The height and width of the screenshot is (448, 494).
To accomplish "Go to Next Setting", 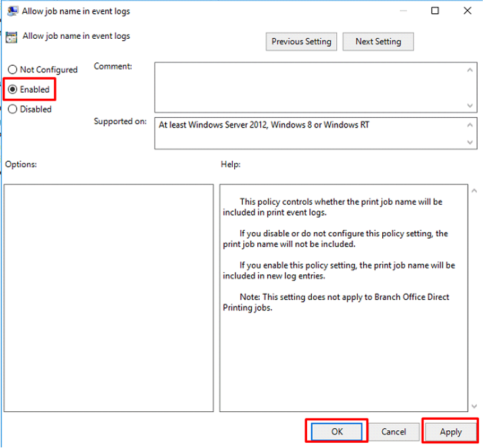I will [378, 41].
